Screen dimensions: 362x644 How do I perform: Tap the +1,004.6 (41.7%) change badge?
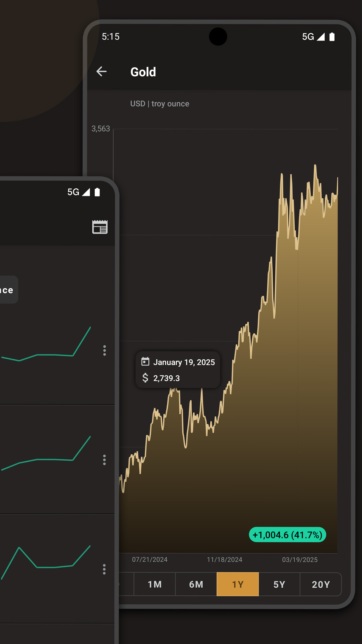(x=287, y=535)
